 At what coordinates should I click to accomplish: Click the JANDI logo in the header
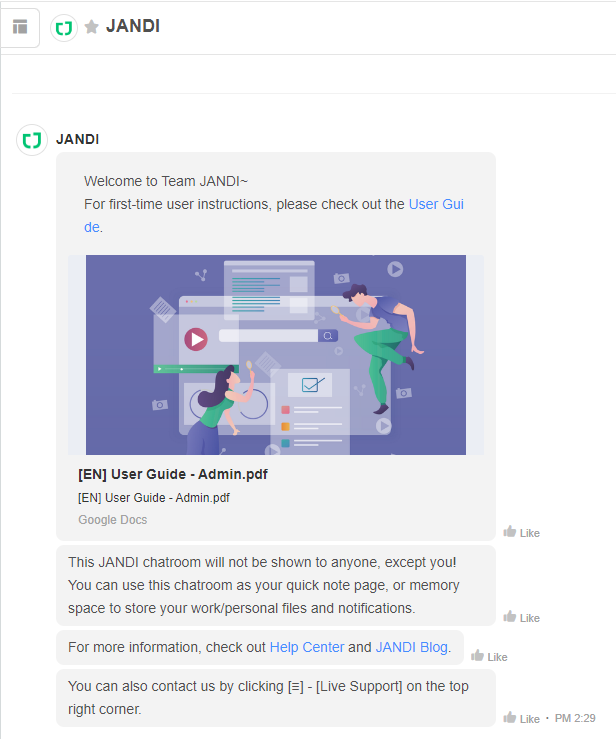click(64, 28)
